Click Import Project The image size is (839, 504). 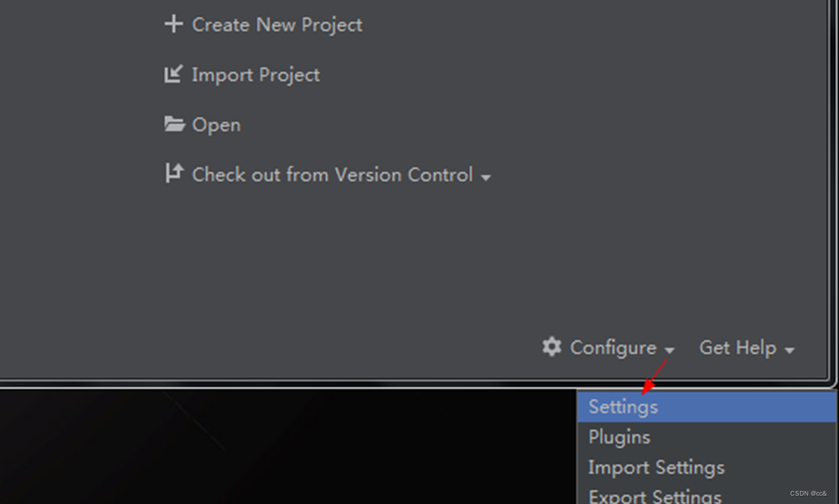(256, 74)
